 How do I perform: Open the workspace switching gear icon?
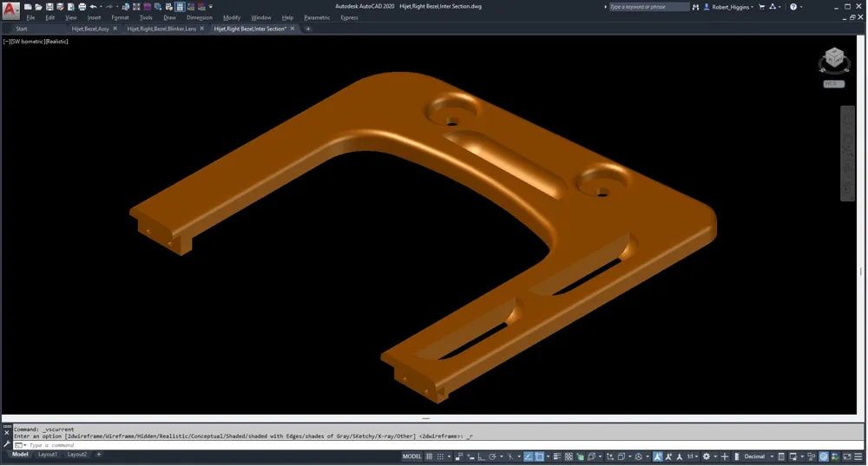click(707, 456)
